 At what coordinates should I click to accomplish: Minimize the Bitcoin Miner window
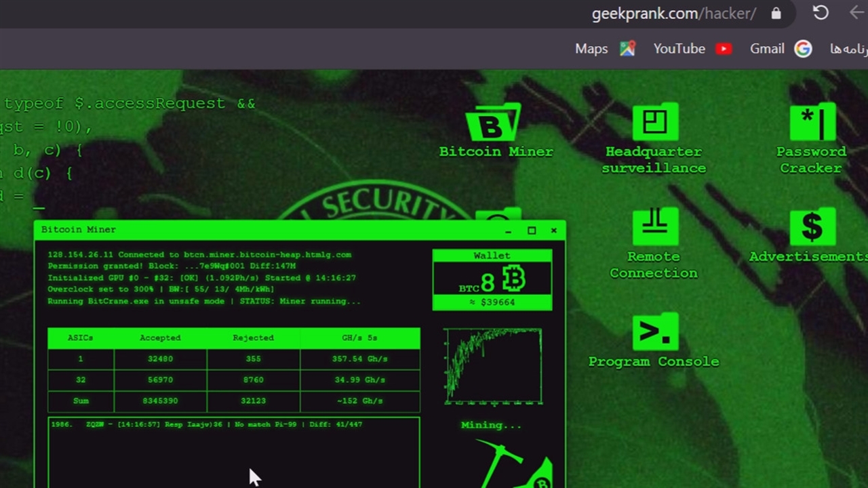click(x=509, y=231)
